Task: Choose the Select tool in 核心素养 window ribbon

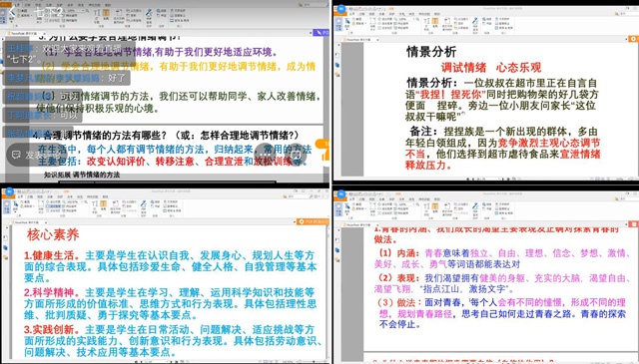Action: pos(16,204)
